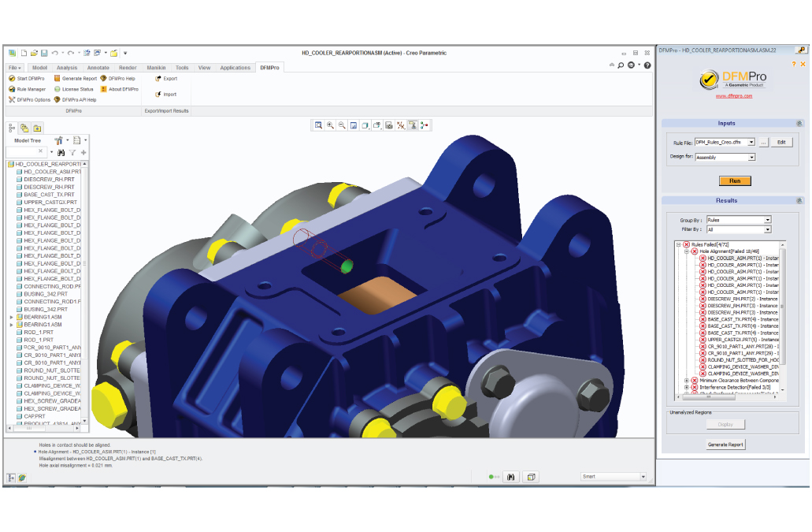Click the Creo help question mark icon
The height and width of the screenshot is (532, 812).
647,65
